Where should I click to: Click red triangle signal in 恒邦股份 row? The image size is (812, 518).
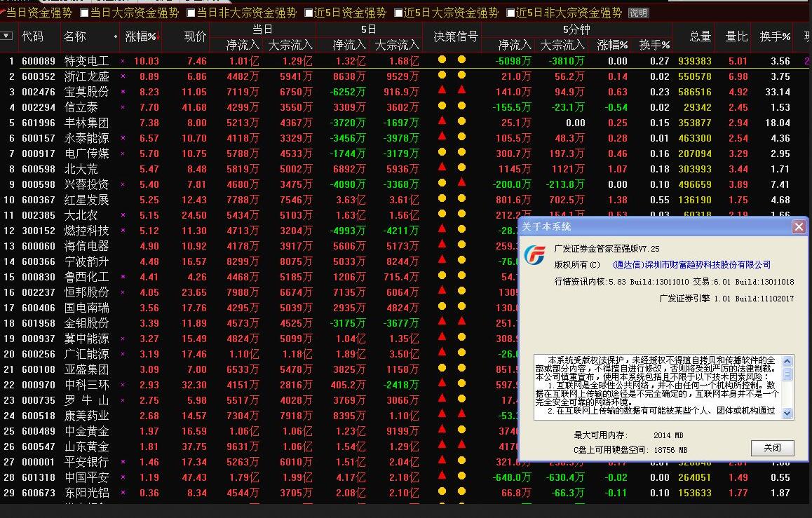point(442,290)
